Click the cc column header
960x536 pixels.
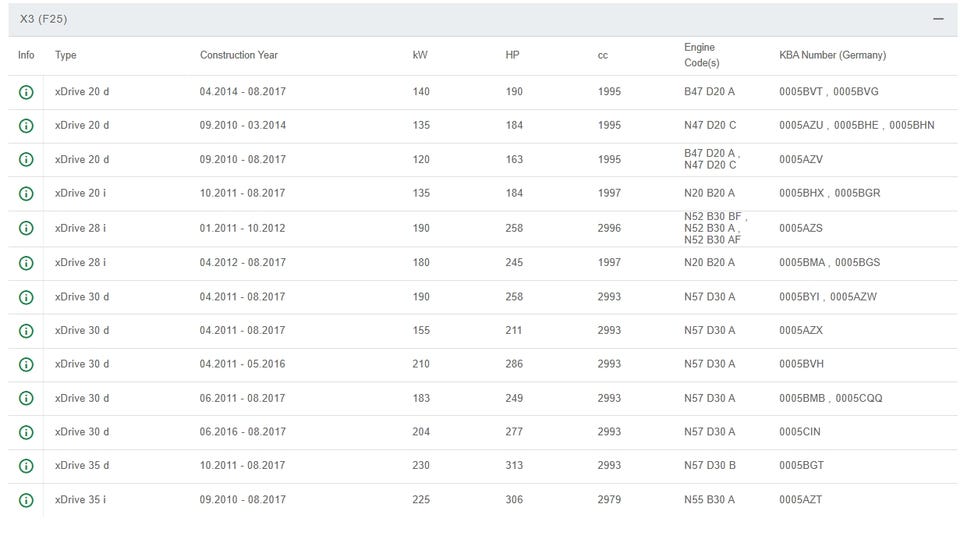(x=603, y=56)
